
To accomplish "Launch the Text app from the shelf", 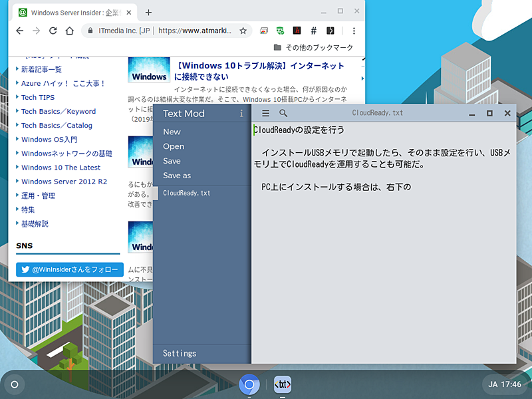I will tap(284, 384).
